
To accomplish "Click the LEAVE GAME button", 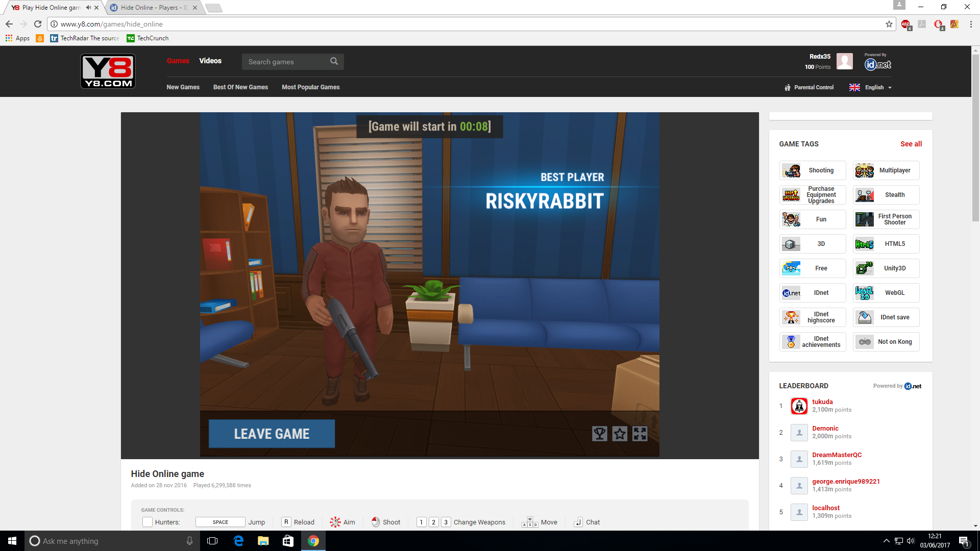I will pyautogui.click(x=272, y=433).
